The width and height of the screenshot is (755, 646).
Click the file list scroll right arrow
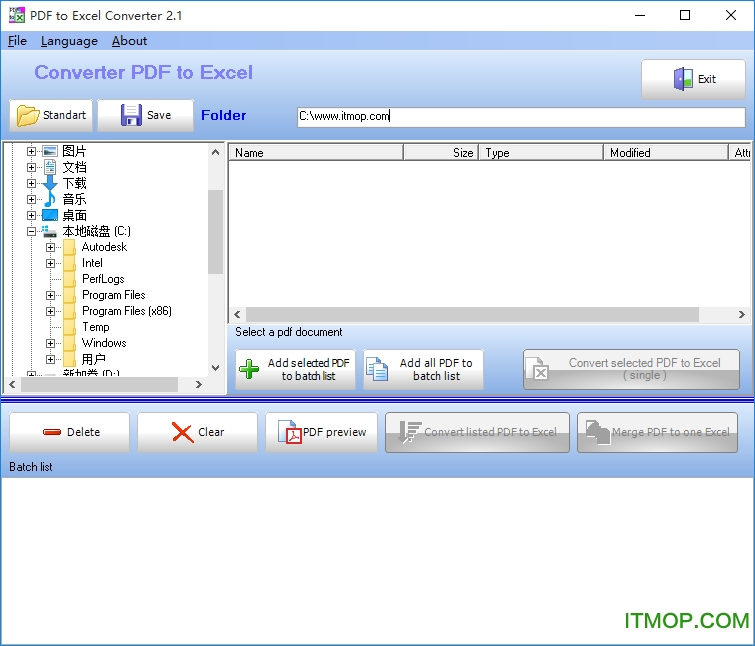click(742, 314)
